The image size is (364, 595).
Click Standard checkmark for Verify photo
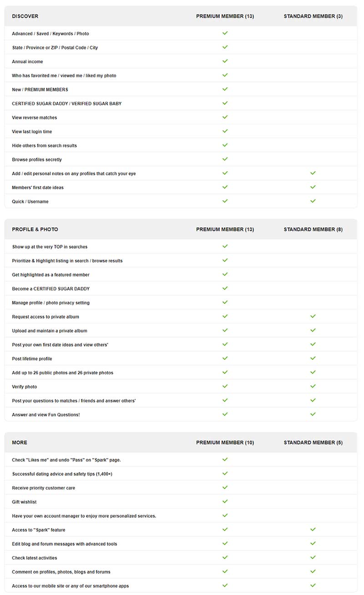click(313, 386)
